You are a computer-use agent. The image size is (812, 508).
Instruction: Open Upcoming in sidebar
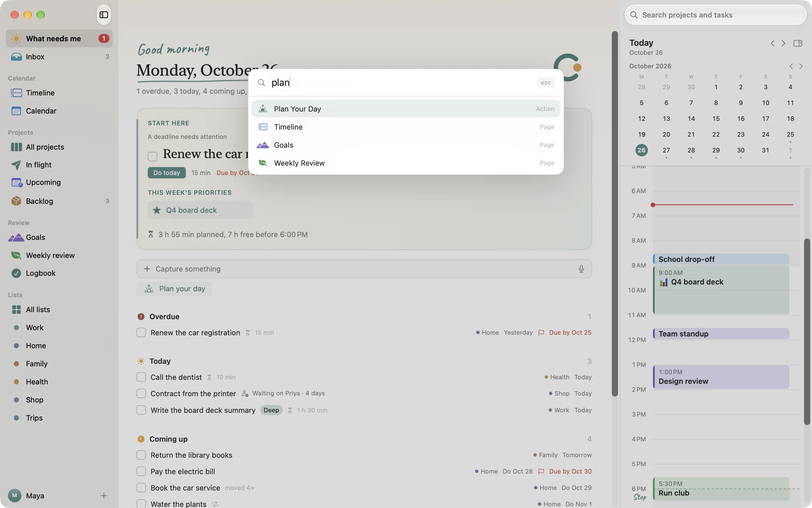59,183
